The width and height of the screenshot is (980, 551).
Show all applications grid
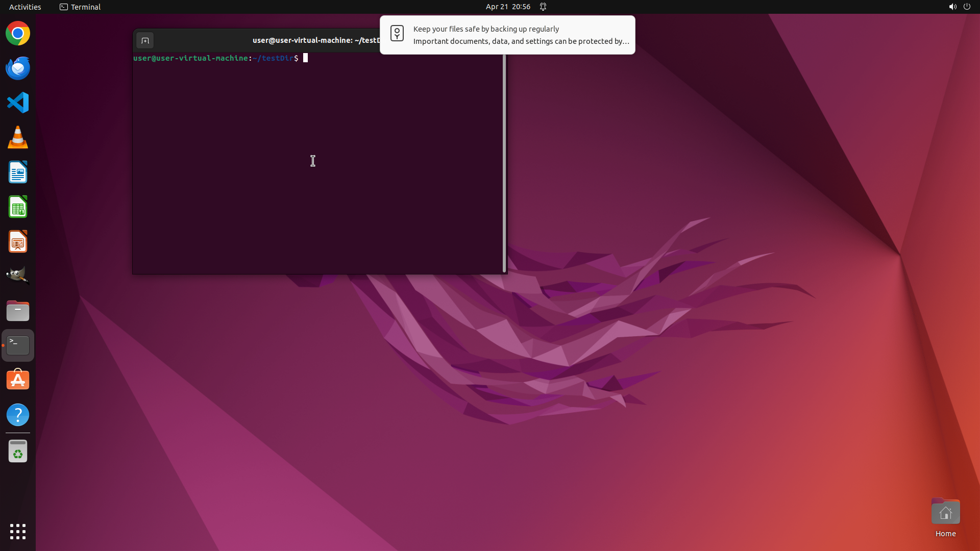point(18,531)
